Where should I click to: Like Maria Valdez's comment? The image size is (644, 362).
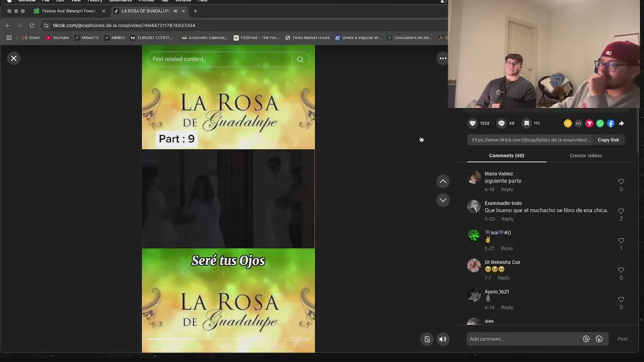(621, 182)
